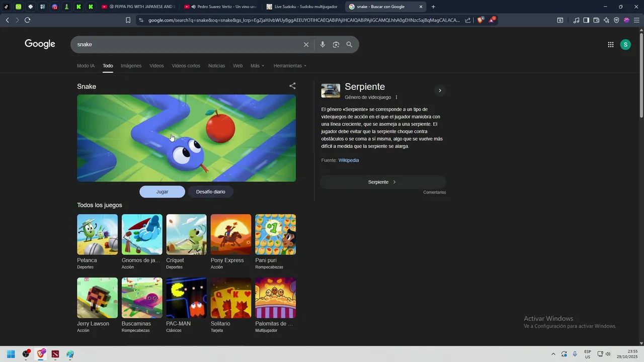Clear the search box with the X

coord(306,45)
